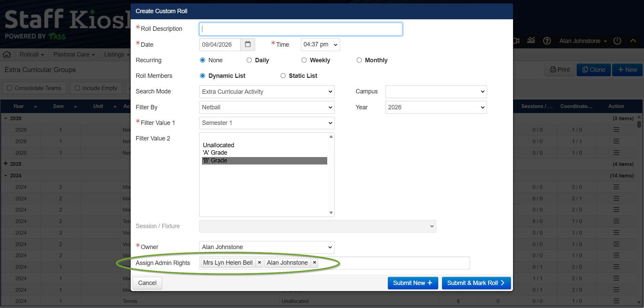This screenshot has width=644, height=308.
Task: Open the date picker calendar icon
Action: [248, 44]
